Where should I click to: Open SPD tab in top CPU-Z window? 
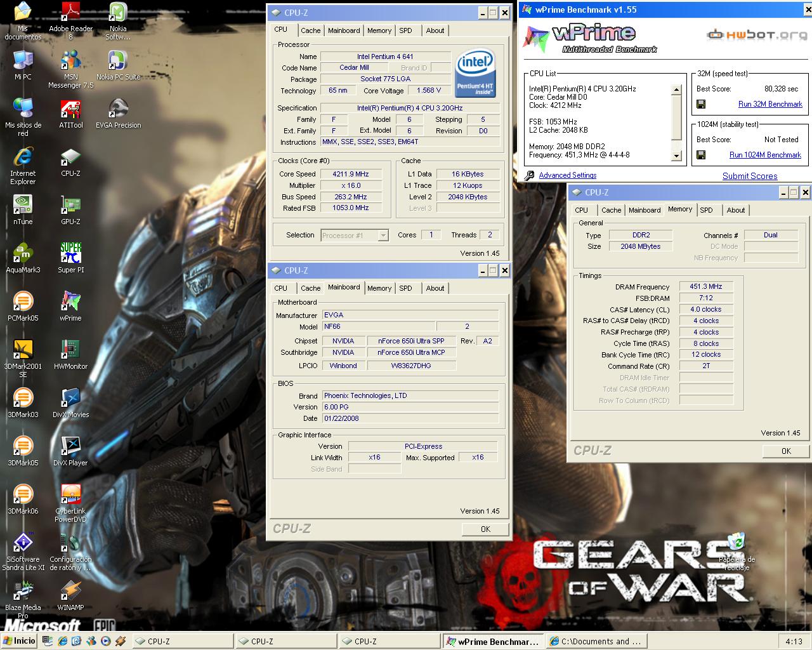[405, 30]
